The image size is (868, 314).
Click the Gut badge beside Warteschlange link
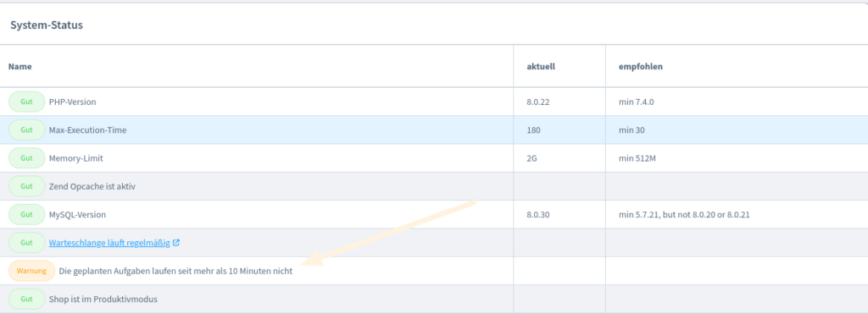(x=26, y=243)
